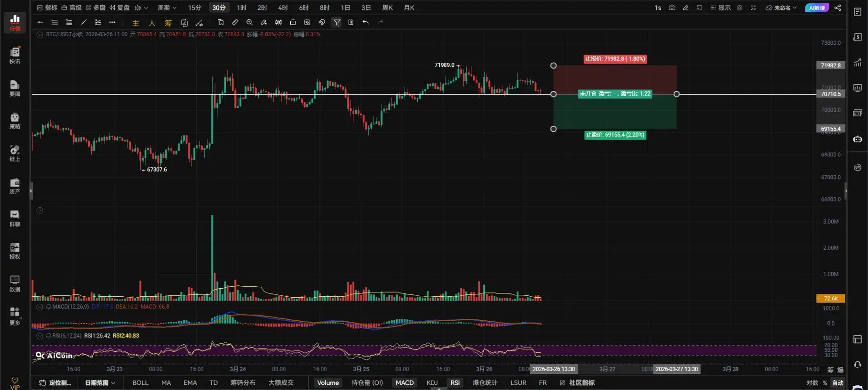Toggle the 主 main-force orders marker
Viewport: 868px width, 390px height.
[x=136, y=23]
